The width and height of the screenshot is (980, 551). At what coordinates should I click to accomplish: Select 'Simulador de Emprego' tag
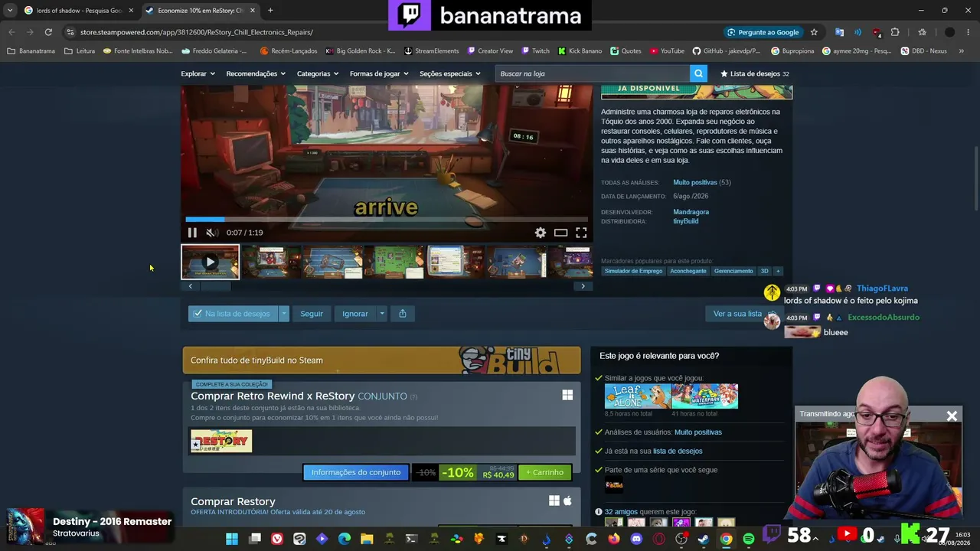pyautogui.click(x=633, y=271)
